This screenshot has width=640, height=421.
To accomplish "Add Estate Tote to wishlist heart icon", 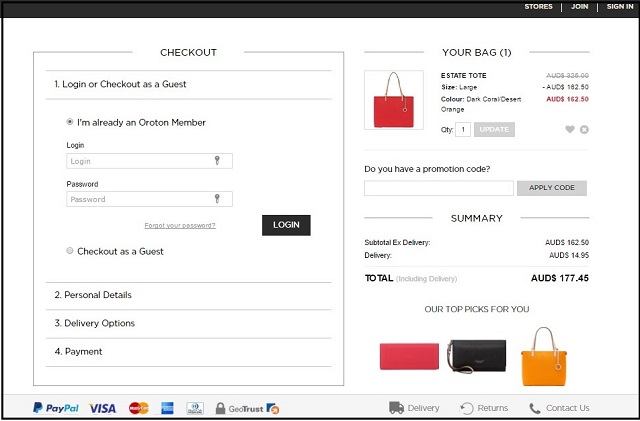I will pyautogui.click(x=570, y=129).
